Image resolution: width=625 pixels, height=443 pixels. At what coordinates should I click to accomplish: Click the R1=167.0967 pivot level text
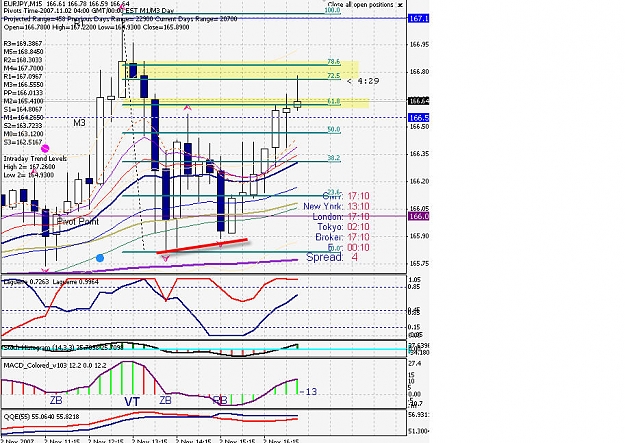click(x=23, y=77)
